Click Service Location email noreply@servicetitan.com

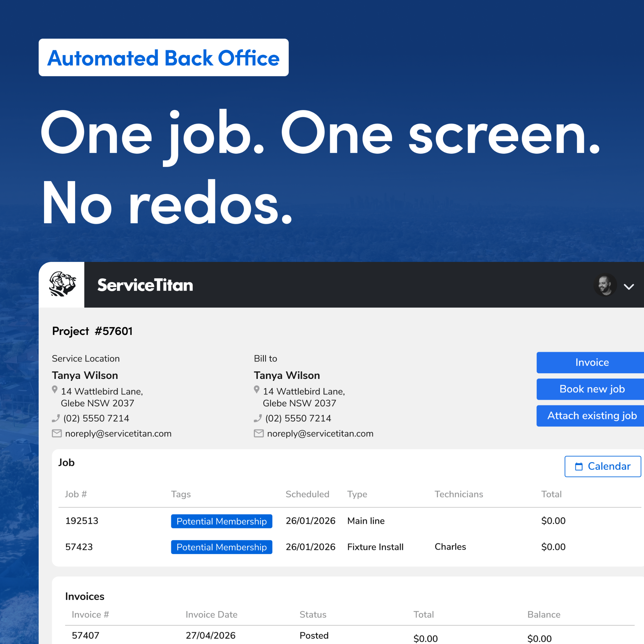[118, 433]
